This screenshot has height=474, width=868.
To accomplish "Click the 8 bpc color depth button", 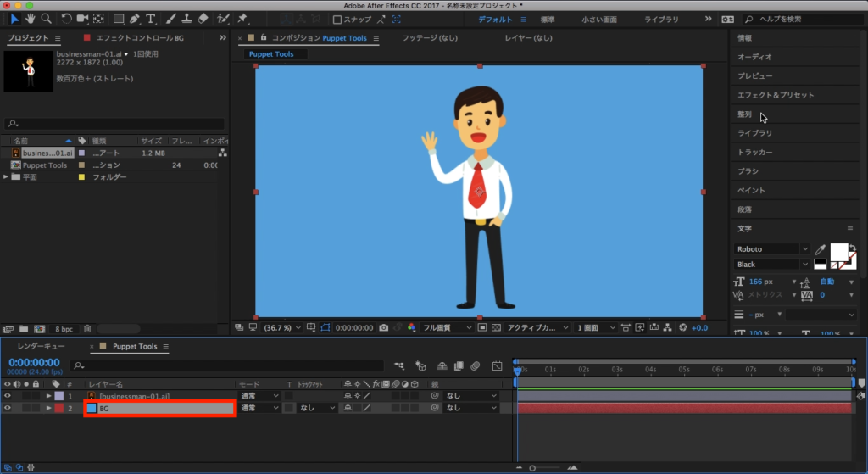I will [x=64, y=328].
